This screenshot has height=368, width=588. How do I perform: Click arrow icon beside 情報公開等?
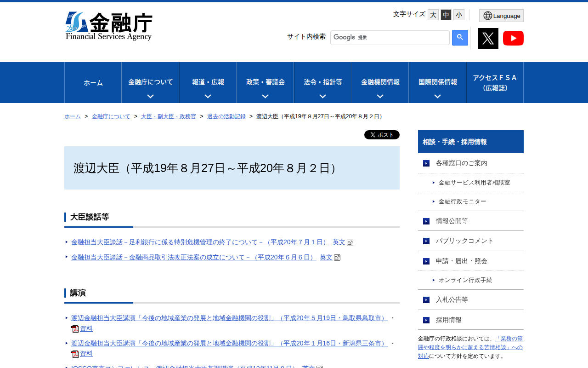(426, 221)
